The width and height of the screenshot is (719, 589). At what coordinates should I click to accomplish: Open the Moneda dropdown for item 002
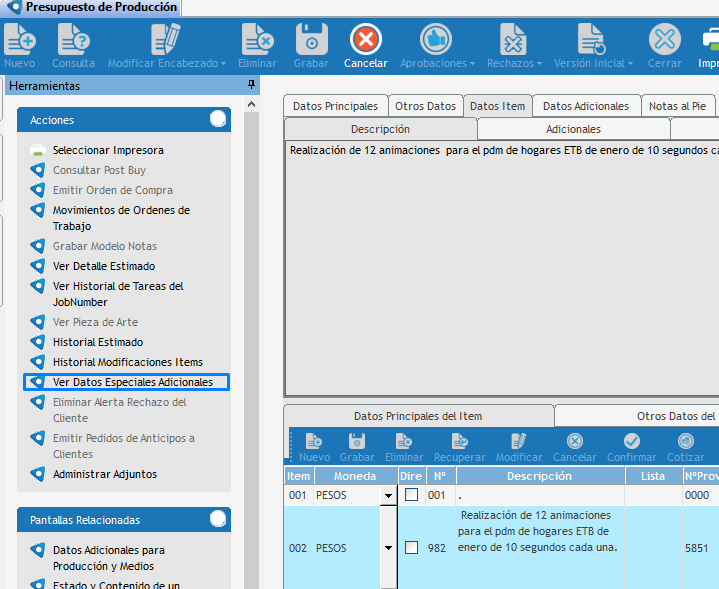coord(387,548)
